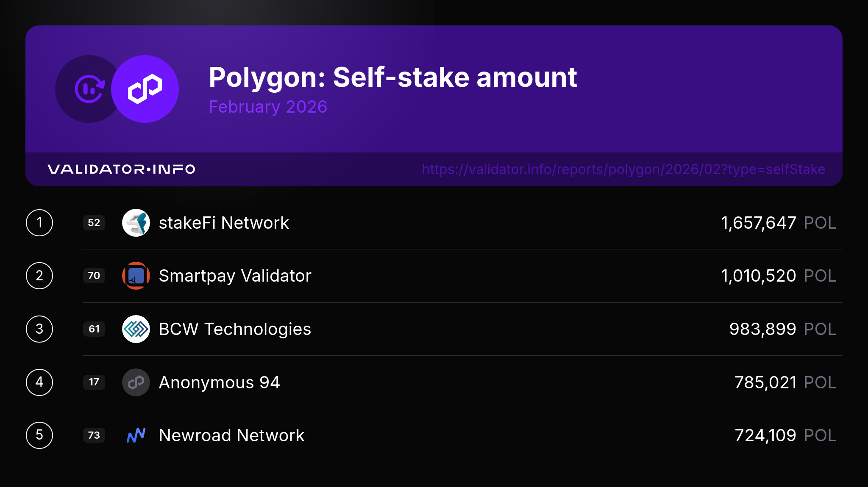
Task: Click the Polygon logo icon
Action: click(x=145, y=89)
